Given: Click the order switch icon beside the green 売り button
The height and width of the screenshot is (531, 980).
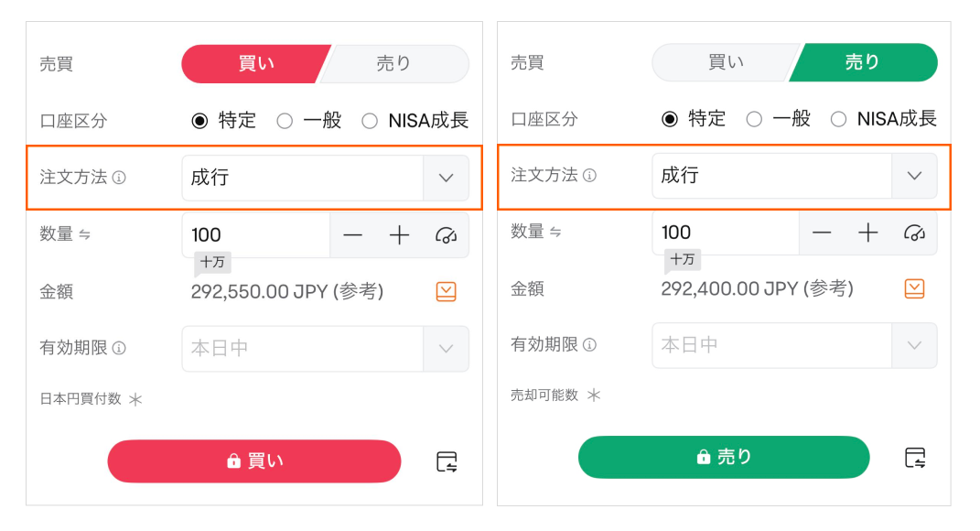Looking at the screenshot, I should pos(915,458).
